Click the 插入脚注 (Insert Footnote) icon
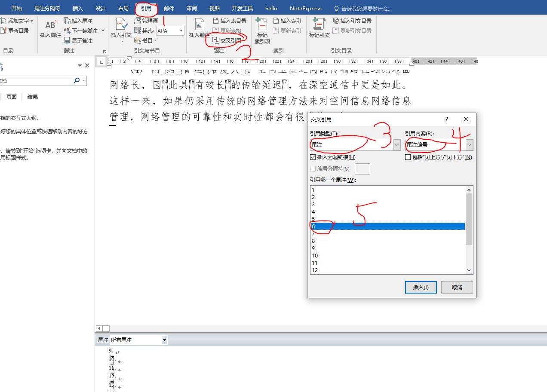Screen dimensions: 547x392 (x=51, y=25)
